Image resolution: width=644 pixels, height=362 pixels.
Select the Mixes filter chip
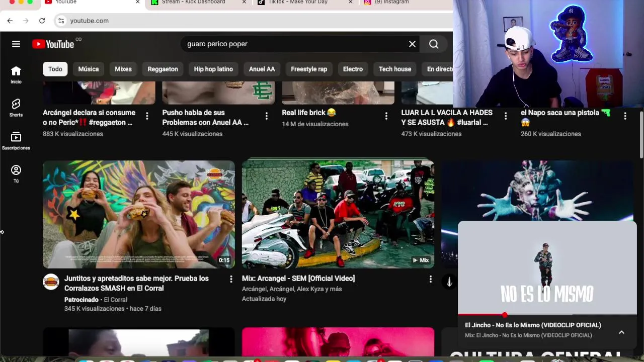point(123,69)
